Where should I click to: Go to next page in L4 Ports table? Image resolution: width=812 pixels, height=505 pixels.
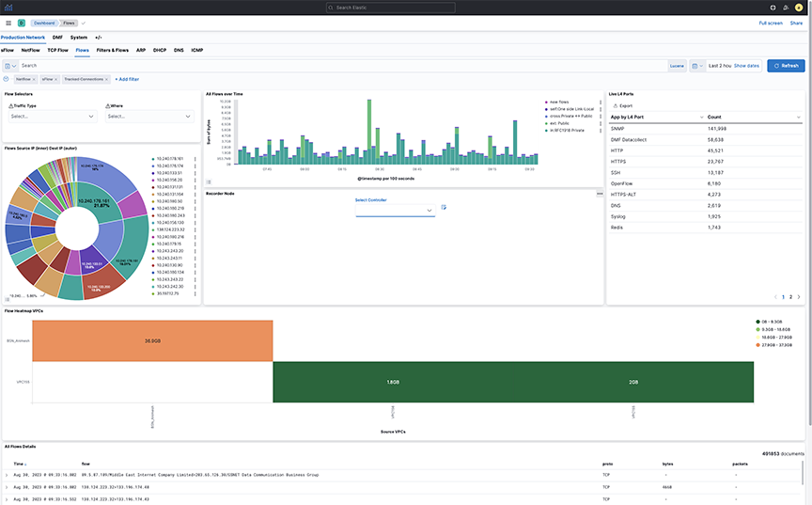click(799, 297)
